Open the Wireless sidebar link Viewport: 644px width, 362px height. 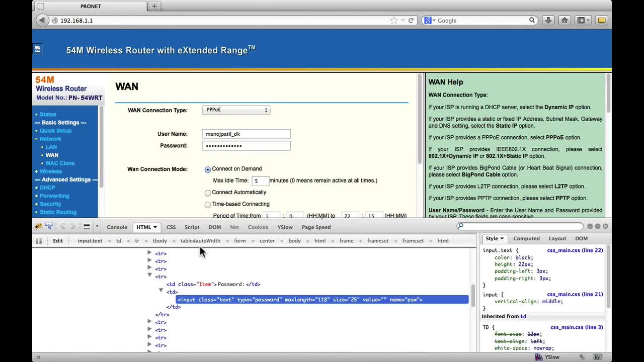point(51,171)
